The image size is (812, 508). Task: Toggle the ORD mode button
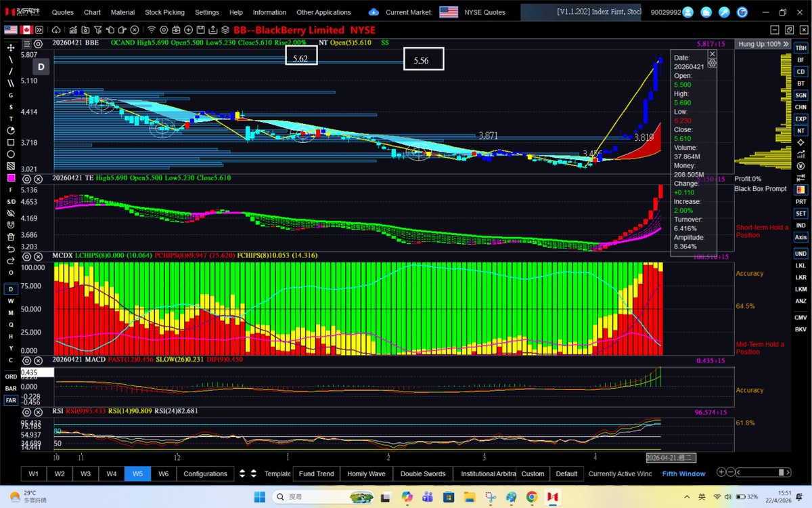pos(11,377)
